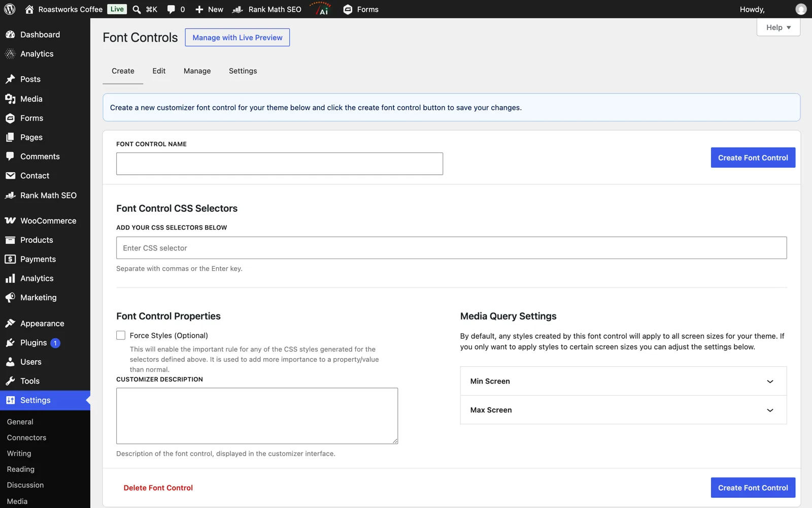Click the Font Controls page heading
The width and height of the screenshot is (812, 508).
click(140, 38)
